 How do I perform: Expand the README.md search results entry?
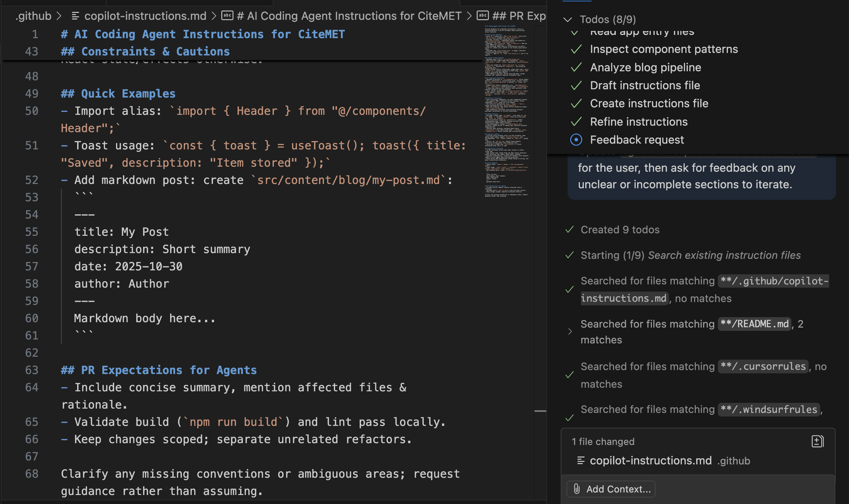570,331
